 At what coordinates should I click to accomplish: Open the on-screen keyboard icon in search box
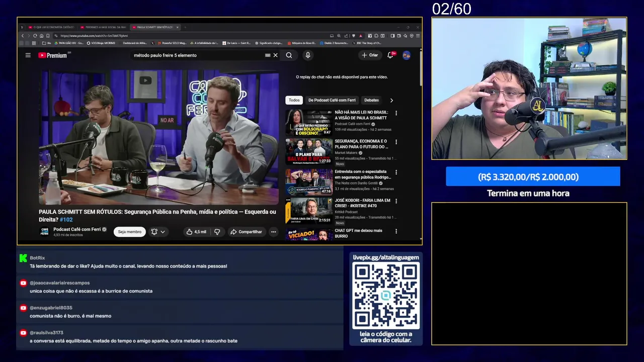click(268, 55)
